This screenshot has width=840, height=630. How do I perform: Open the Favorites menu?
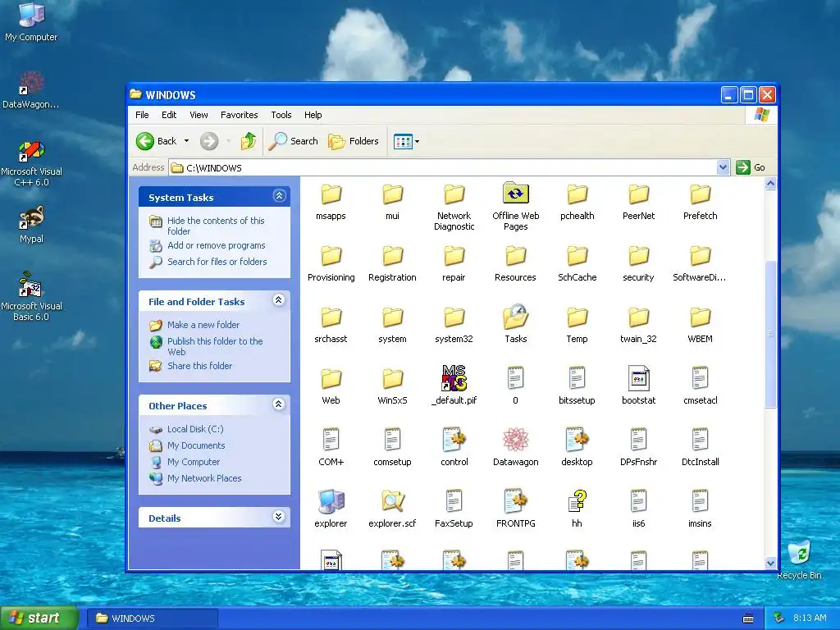[239, 115]
